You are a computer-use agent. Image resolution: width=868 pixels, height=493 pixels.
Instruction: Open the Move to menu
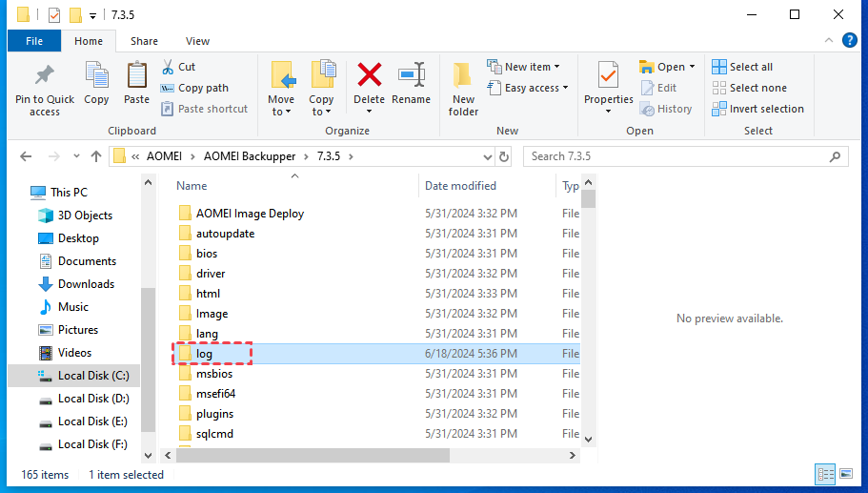tap(281, 89)
